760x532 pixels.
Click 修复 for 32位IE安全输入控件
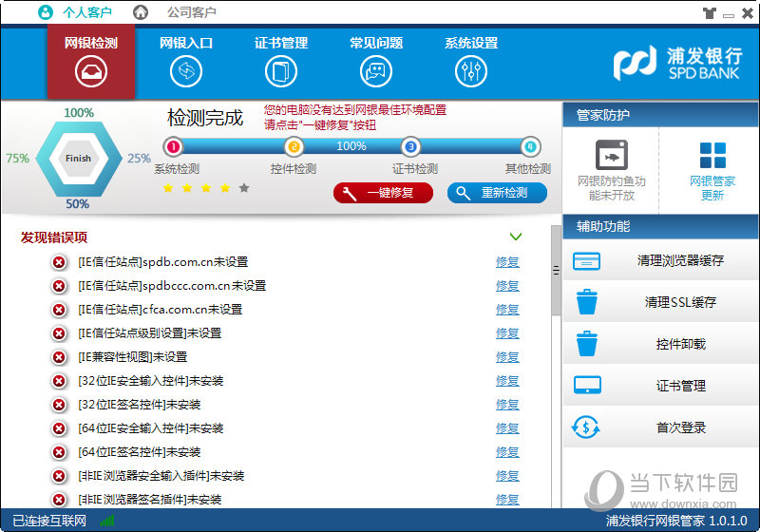click(x=507, y=381)
